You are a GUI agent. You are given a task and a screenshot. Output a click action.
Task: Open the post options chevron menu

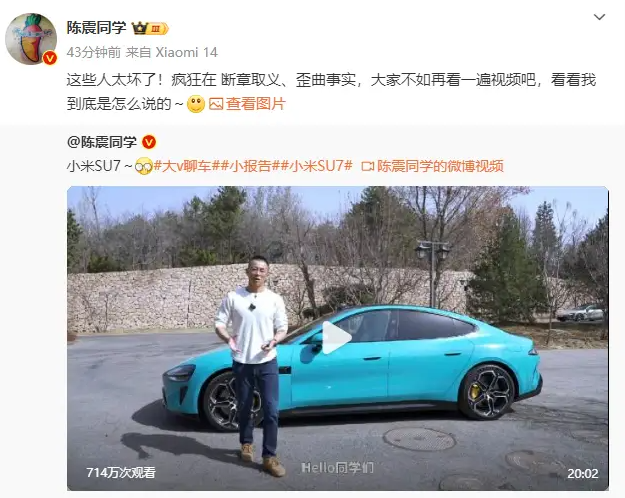pos(599,17)
